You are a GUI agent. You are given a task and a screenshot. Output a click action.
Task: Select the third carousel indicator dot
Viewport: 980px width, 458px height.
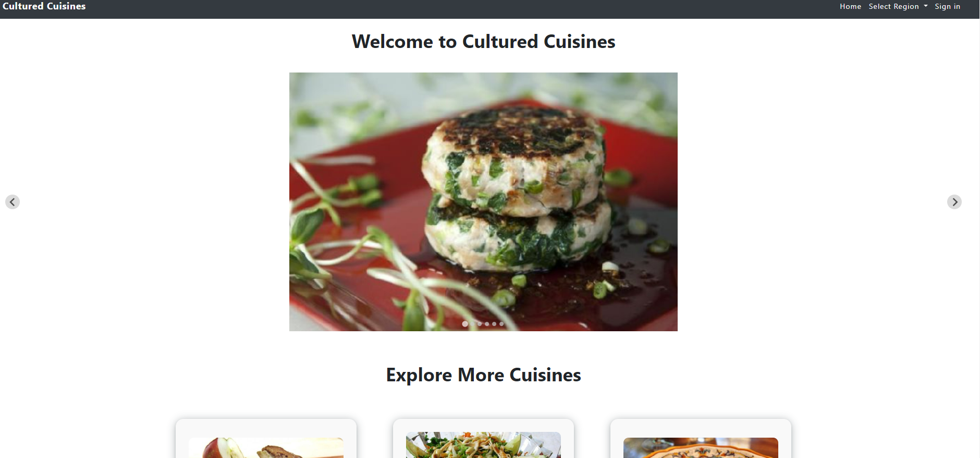tap(480, 324)
